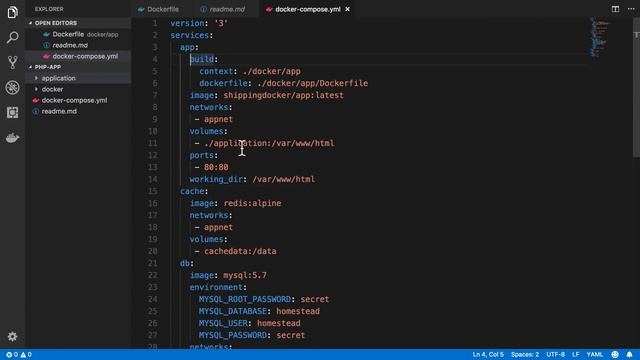The width and height of the screenshot is (640, 360).
Task: Open notifications bell in status bar
Action: 629,354
